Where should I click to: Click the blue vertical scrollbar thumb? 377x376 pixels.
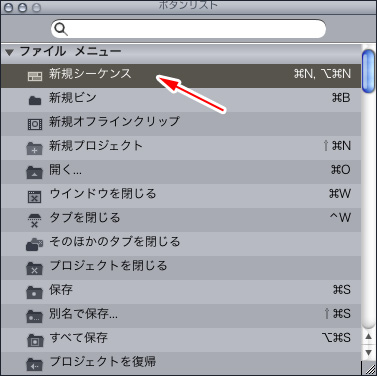[x=368, y=71]
